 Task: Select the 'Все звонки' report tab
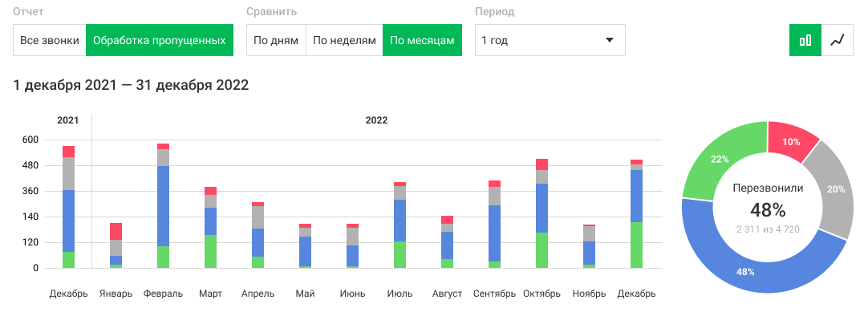(x=49, y=40)
